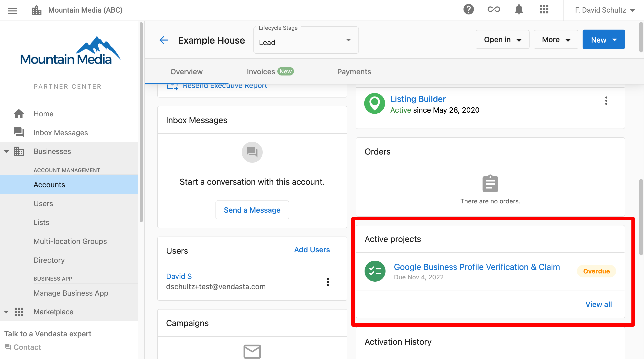Open the David S user link
The height and width of the screenshot is (359, 644).
179,276
